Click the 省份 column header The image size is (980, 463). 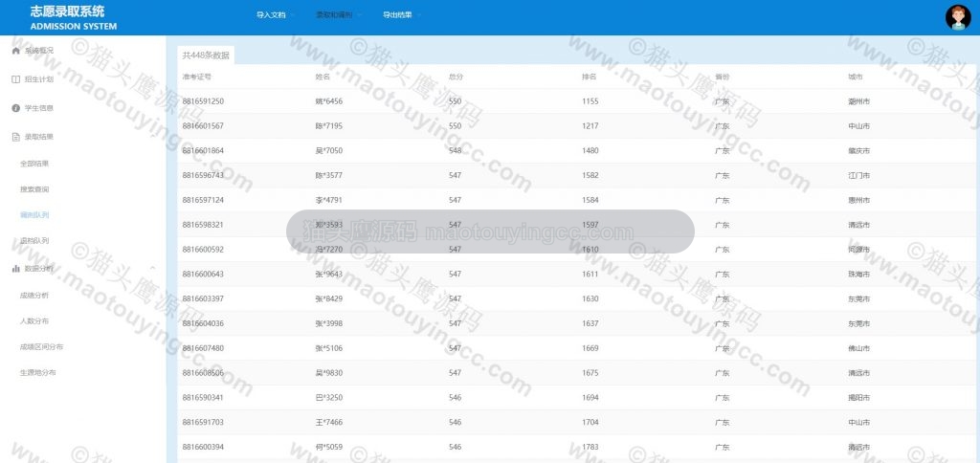[723, 77]
